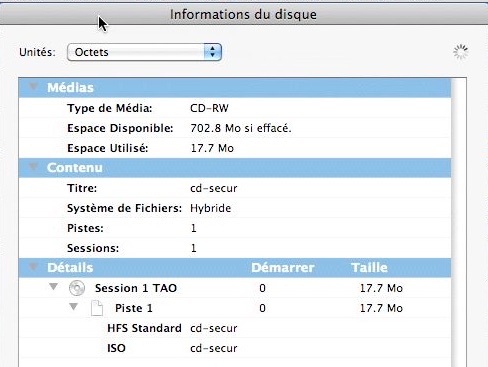
Task: Click the Taille column header
Action: pos(369,268)
